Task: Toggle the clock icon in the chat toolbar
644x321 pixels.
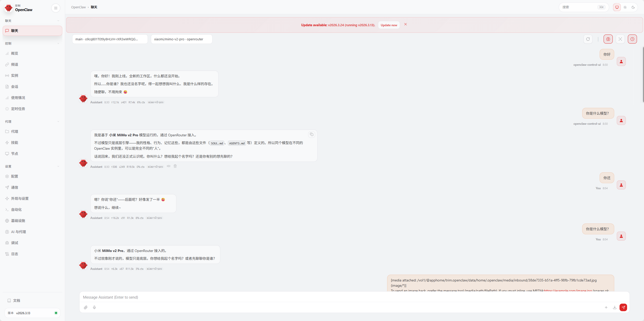Action: click(x=632, y=39)
